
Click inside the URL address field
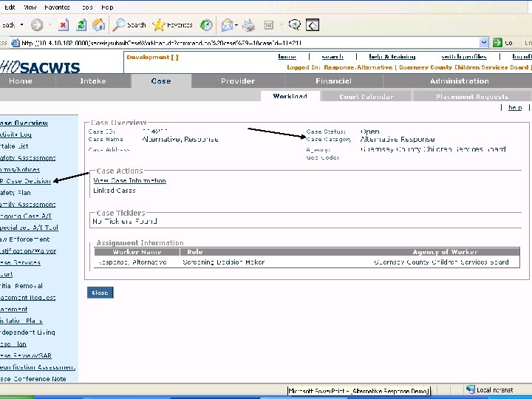[250, 43]
